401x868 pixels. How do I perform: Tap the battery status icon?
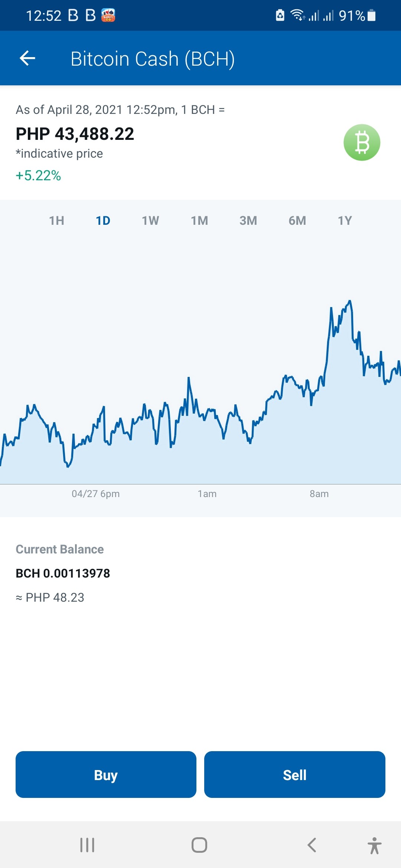click(x=371, y=16)
